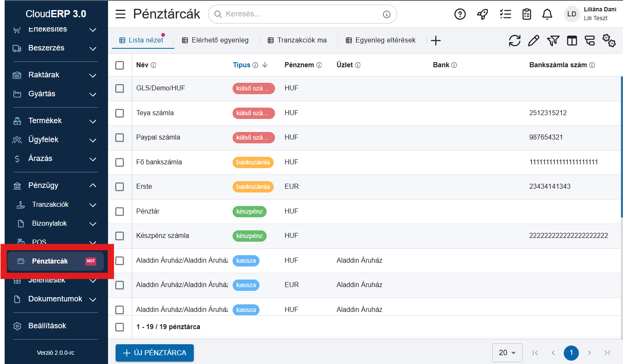
Task: Open the notifications bell
Action: tap(547, 14)
